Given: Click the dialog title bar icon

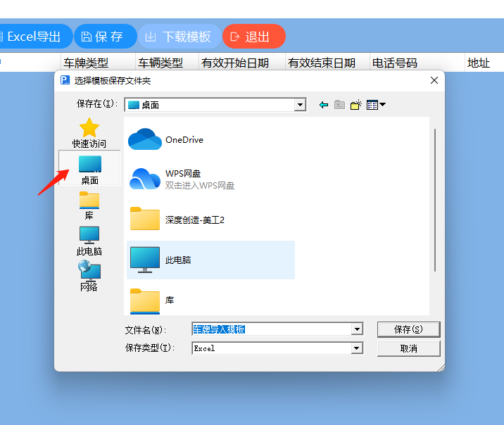Looking at the screenshot, I should tap(65, 80).
